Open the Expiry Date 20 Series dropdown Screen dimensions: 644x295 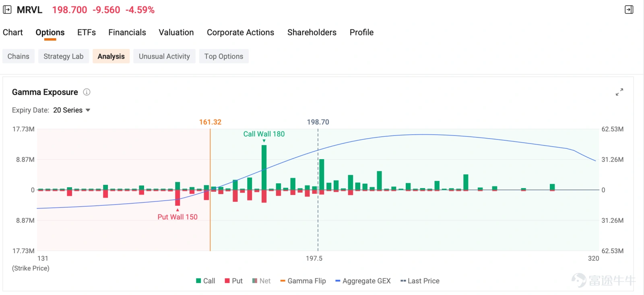coord(72,110)
